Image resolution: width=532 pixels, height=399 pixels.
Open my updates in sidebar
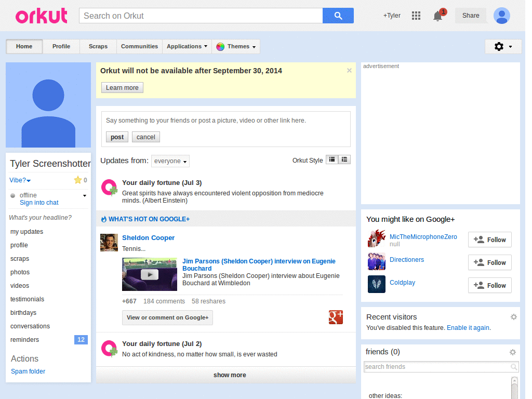point(27,232)
